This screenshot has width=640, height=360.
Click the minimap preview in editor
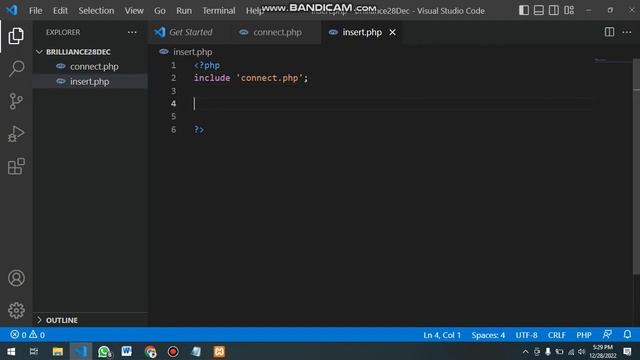pyautogui.click(x=612, y=61)
